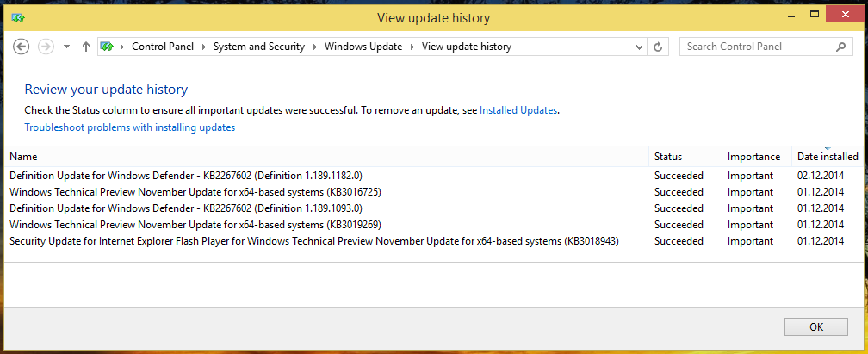
Task: Select Flash Player security update KB3018943
Action: [x=433, y=241]
